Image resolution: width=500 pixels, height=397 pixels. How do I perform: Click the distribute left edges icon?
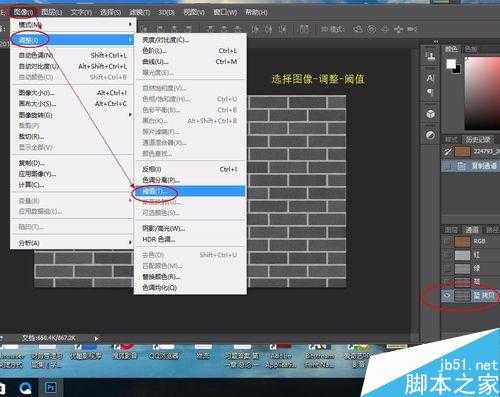point(255,29)
